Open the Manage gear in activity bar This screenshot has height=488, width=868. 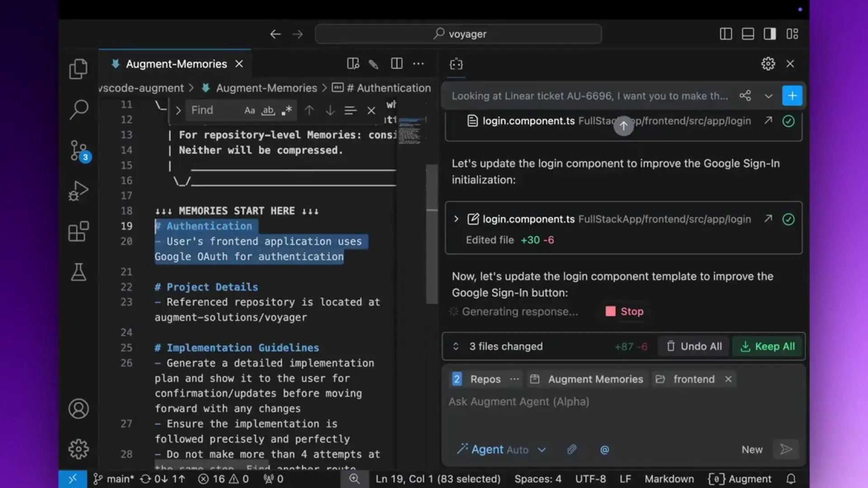(x=78, y=449)
